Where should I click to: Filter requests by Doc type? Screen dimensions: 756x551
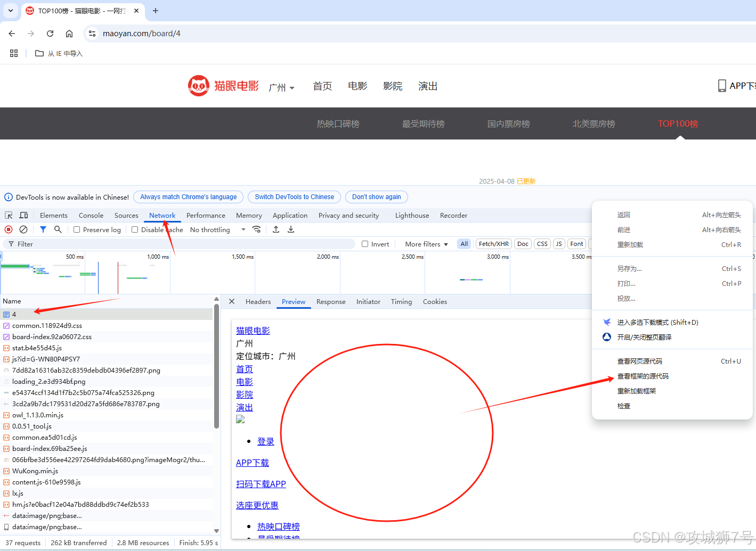point(523,244)
